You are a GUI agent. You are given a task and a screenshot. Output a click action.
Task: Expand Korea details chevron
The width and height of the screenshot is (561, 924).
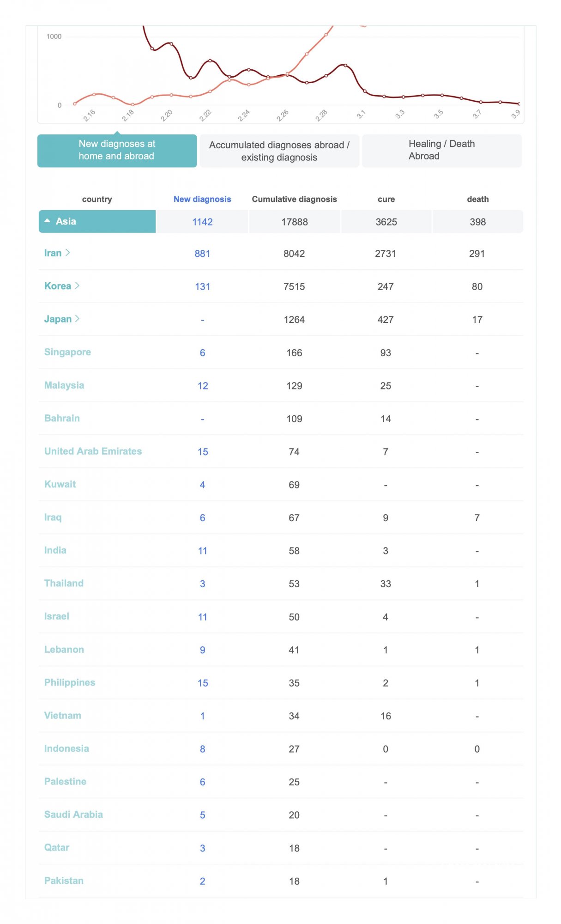[x=78, y=286]
